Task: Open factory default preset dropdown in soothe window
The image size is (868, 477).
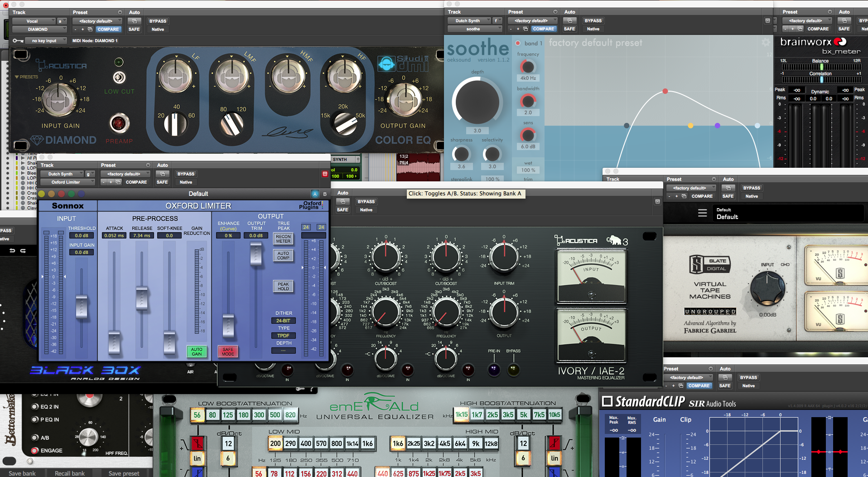Action: tap(532, 21)
